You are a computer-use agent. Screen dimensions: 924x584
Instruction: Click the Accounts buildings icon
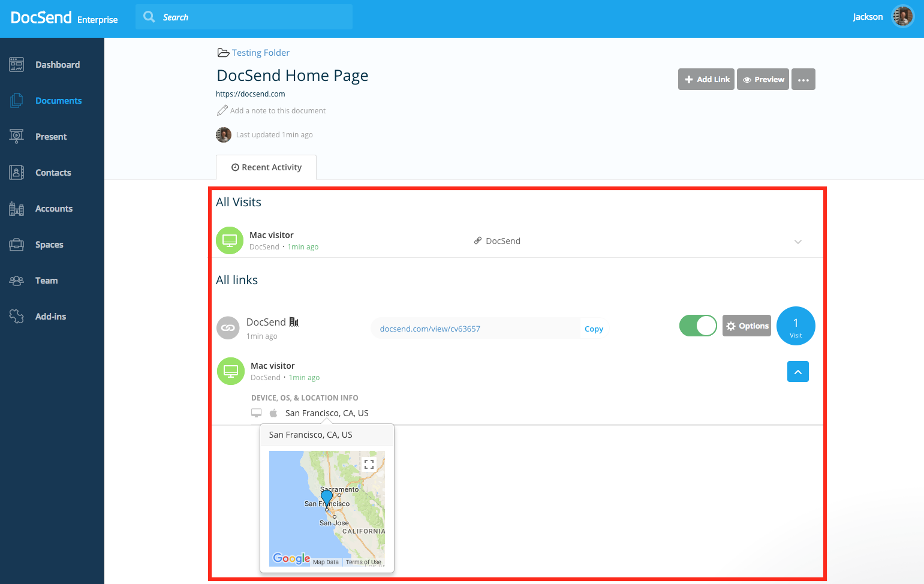click(x=16, y=209)
